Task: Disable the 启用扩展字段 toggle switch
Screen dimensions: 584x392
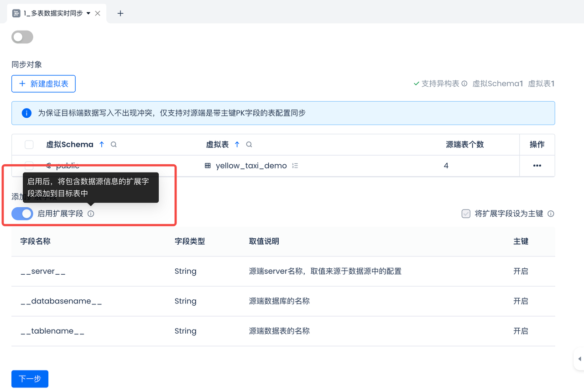Action: coord(22,214)
